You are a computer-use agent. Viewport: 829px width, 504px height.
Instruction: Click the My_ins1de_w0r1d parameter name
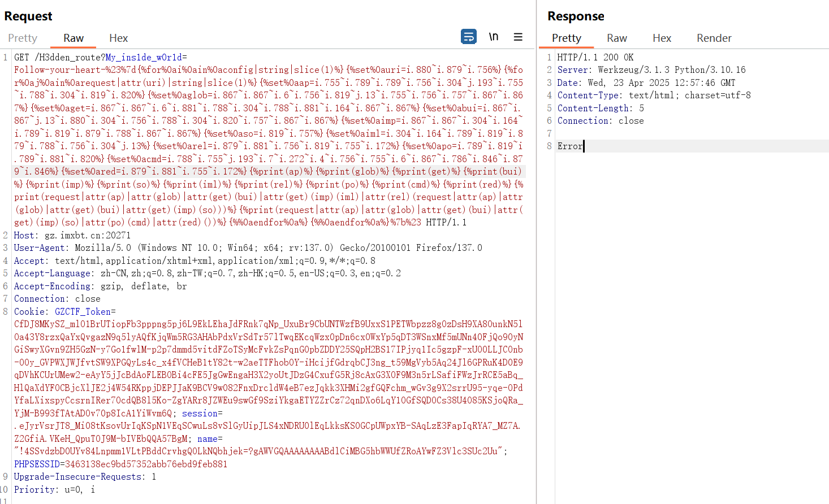pyautogui.click(x=144, y=57)
